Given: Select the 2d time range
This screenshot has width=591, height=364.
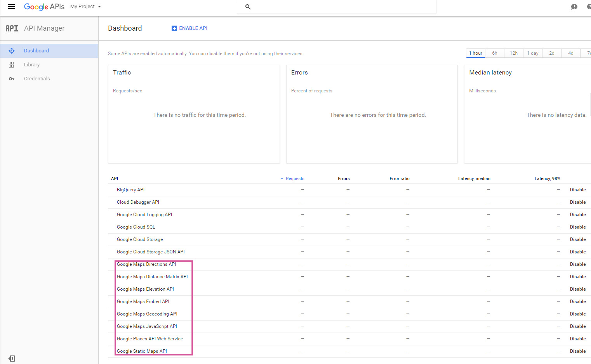Looking at the screenshot, I should (552, 53).
